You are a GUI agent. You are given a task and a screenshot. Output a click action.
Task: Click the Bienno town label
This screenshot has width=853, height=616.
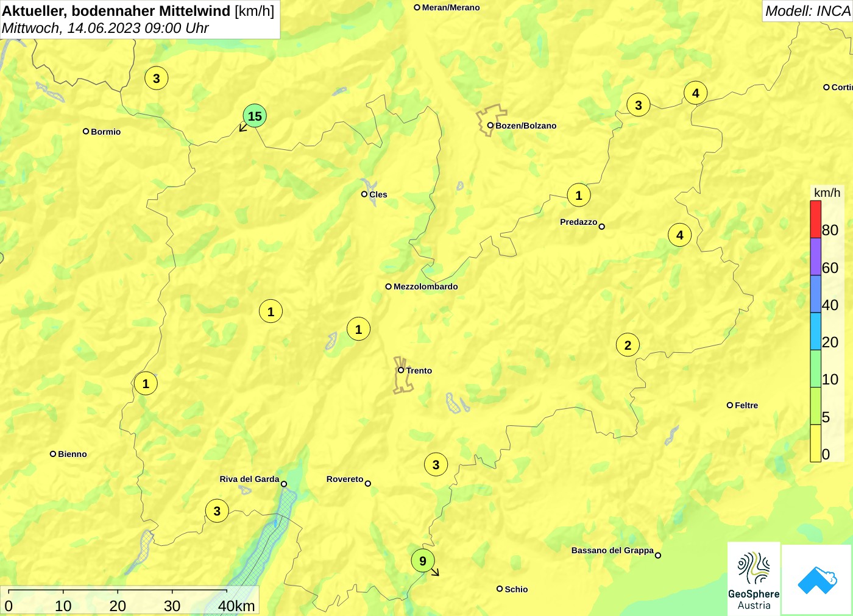pos(73,454)
